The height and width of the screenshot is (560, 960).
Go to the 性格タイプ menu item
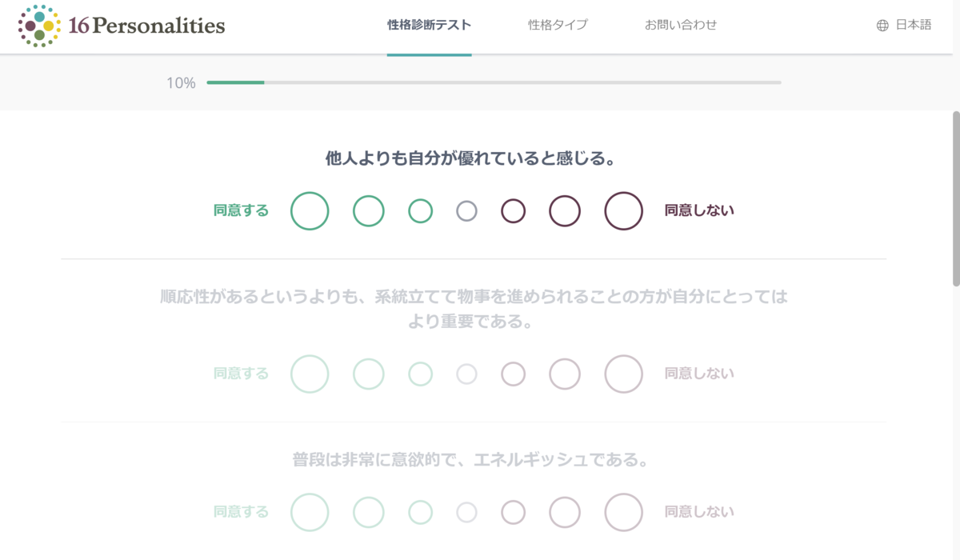tap(558, 25)
